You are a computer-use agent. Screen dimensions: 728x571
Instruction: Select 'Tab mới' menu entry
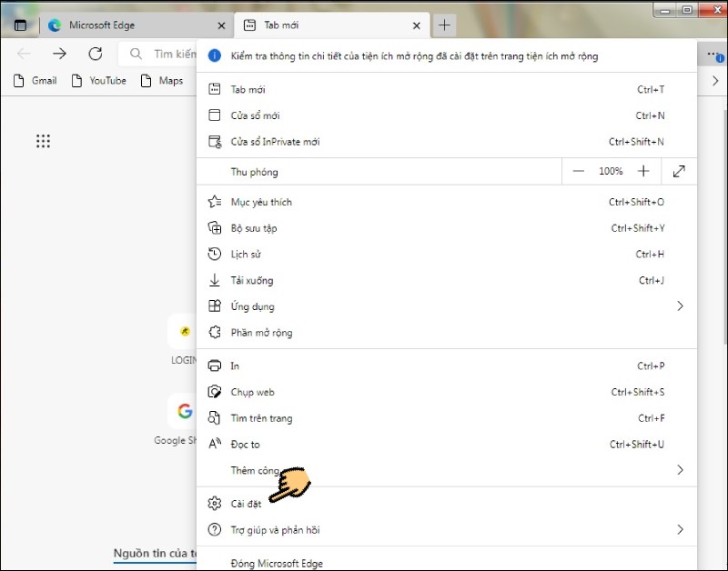tap(447, 89)
